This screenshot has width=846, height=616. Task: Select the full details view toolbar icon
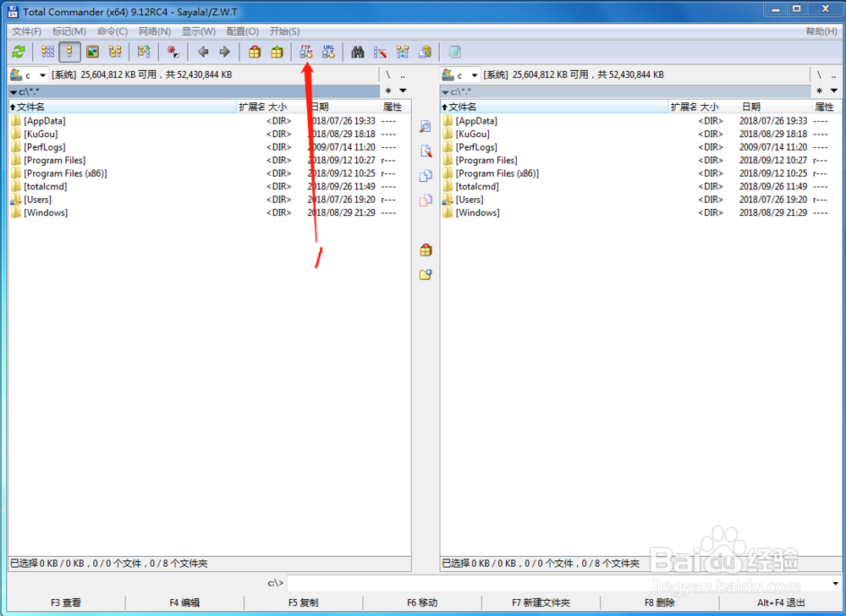click(69, 52)
